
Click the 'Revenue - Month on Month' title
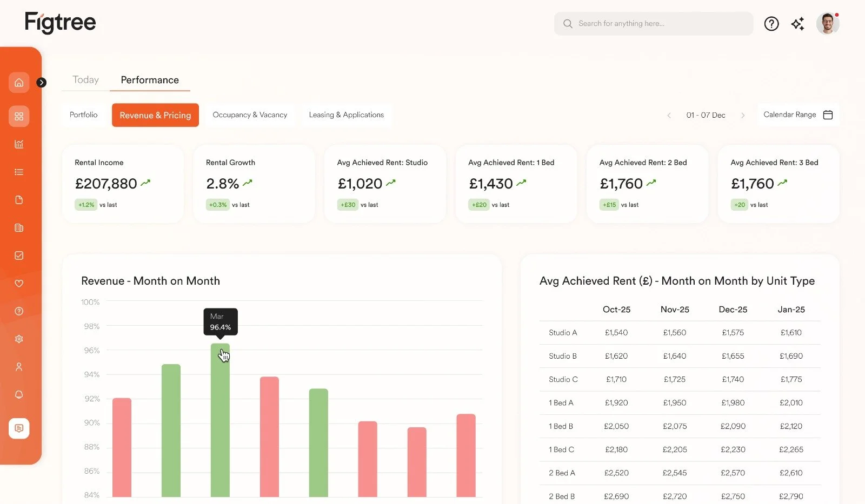[150, 281]
